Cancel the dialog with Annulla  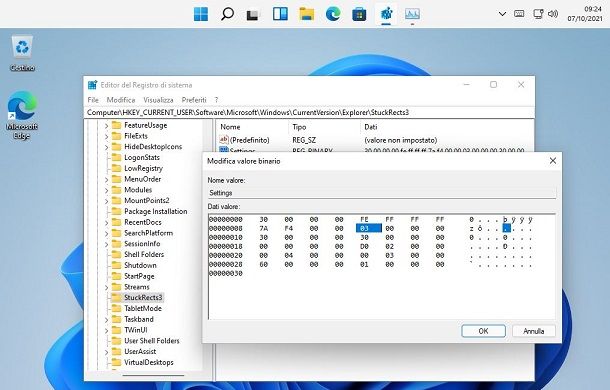(x=533, y=331)
